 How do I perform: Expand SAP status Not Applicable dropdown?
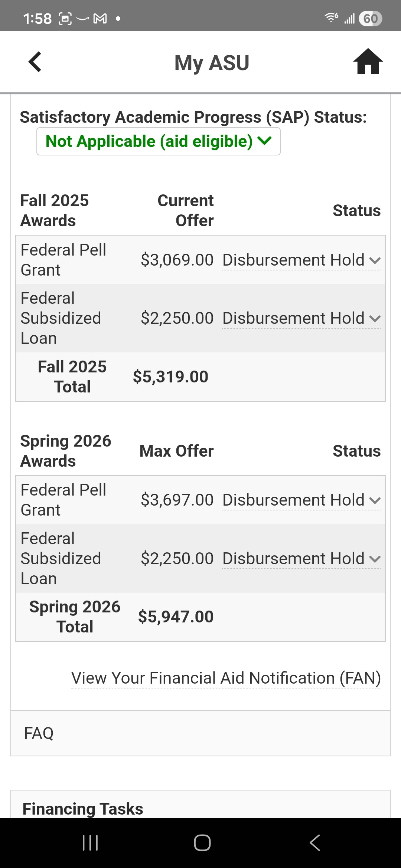158,141
